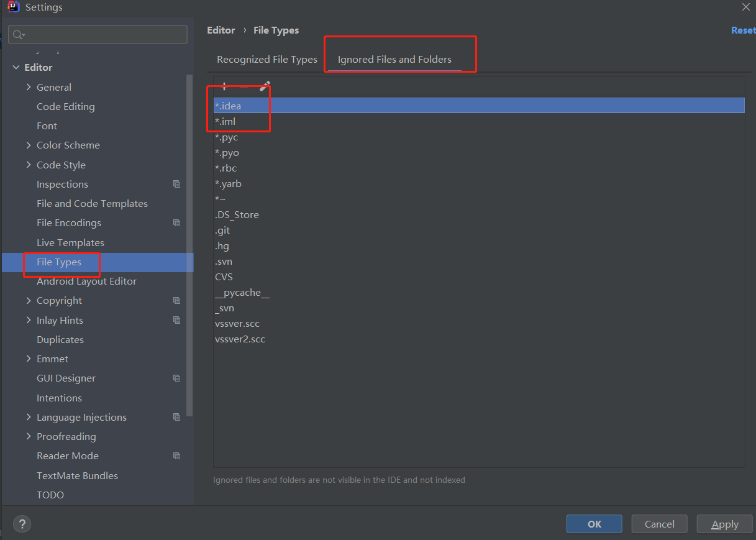Click the OK button

click(x=594, y=524)
